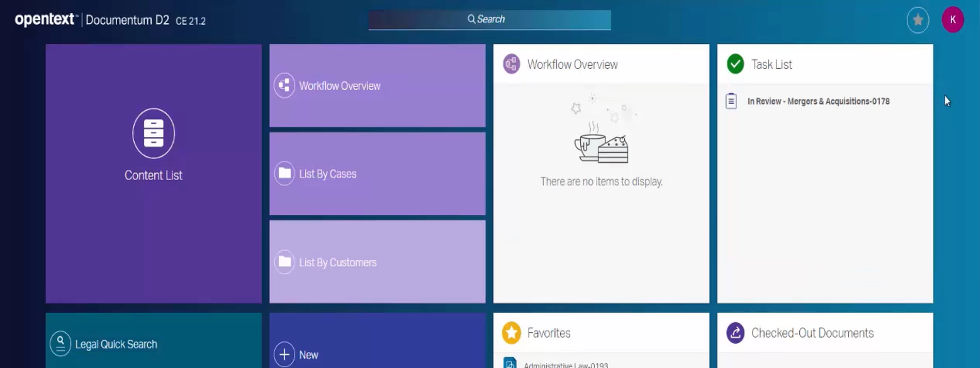This screenshot has height=368, width=980.
Task: Click the Checked-Out Documents widget icon
Action: (x=735, y=333)
